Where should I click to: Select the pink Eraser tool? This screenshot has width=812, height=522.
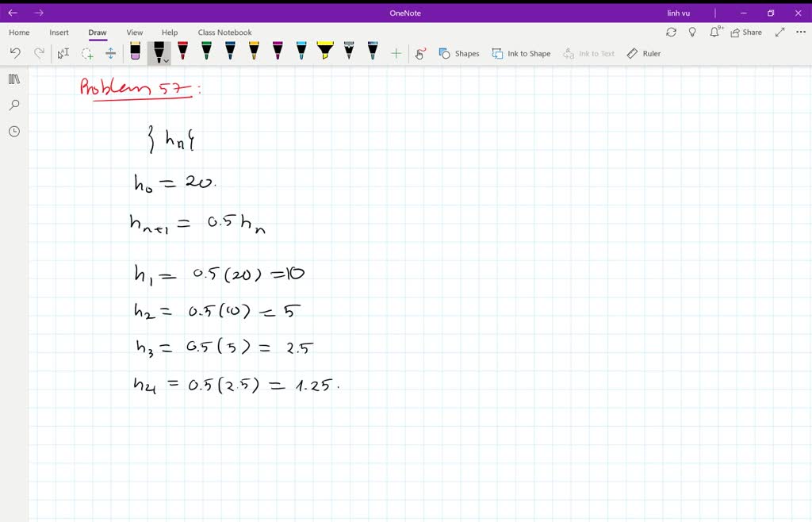tap(136, 52)
